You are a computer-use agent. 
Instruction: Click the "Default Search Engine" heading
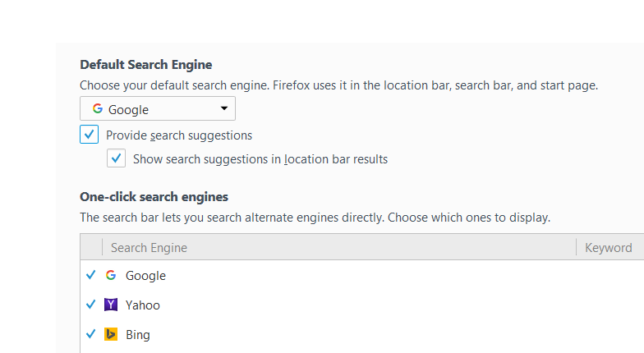coord(146,65)
